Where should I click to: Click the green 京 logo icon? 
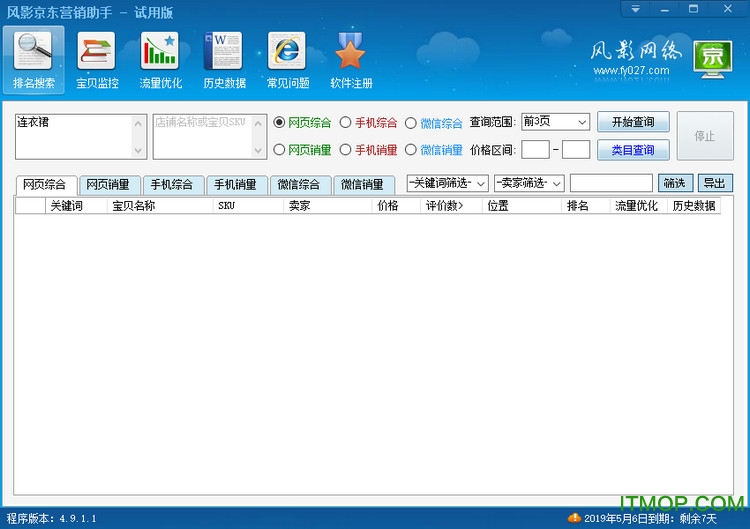(x=711, y=55)
